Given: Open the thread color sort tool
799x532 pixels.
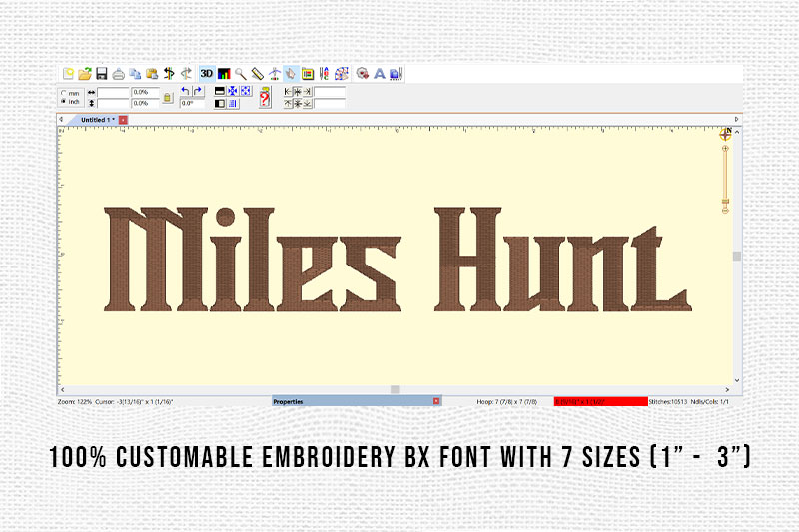Looking at the screenshot, I should click(x=324, y=74).
